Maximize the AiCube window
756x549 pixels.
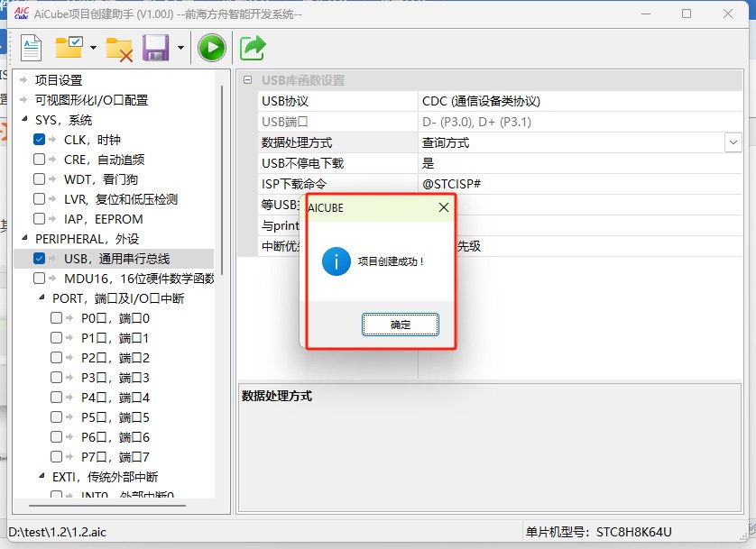687,14
